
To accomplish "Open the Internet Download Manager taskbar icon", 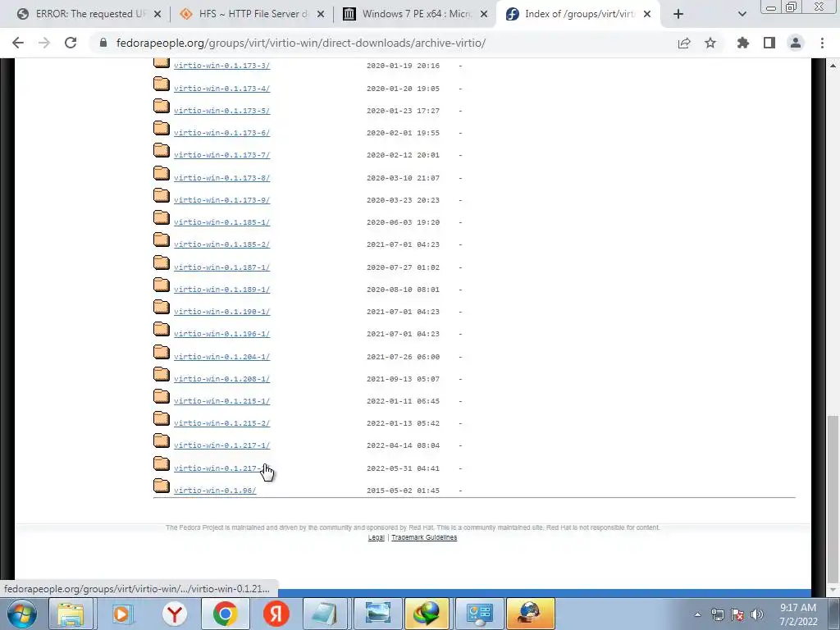I will point(427,614).
